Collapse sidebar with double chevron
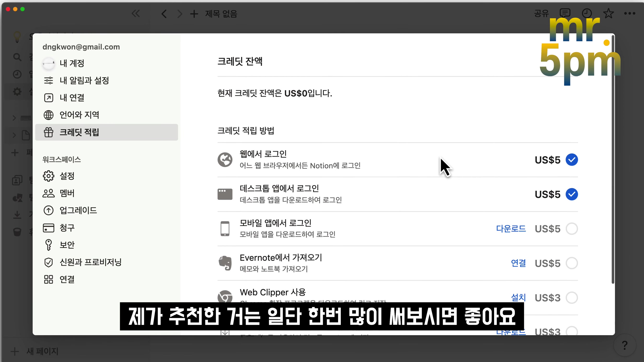This screenshot has height=362, width=644. point(136,13)
